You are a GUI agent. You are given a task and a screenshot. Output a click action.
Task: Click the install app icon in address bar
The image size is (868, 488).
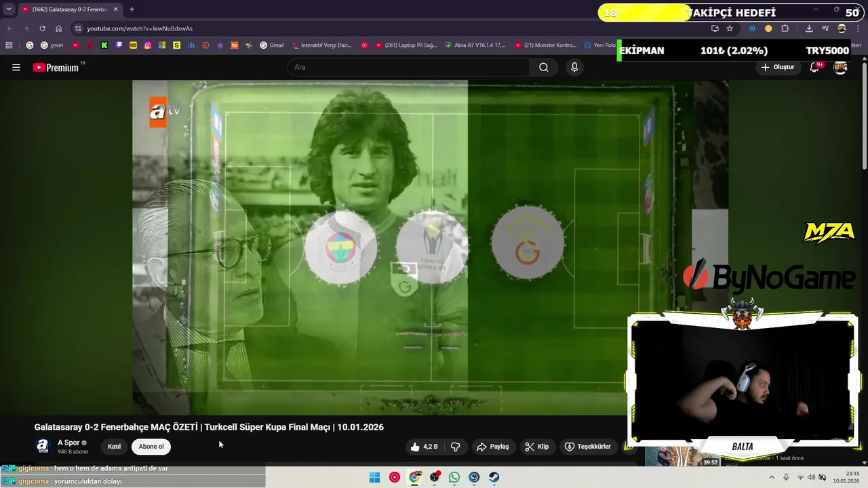click(x=715, y=28)
